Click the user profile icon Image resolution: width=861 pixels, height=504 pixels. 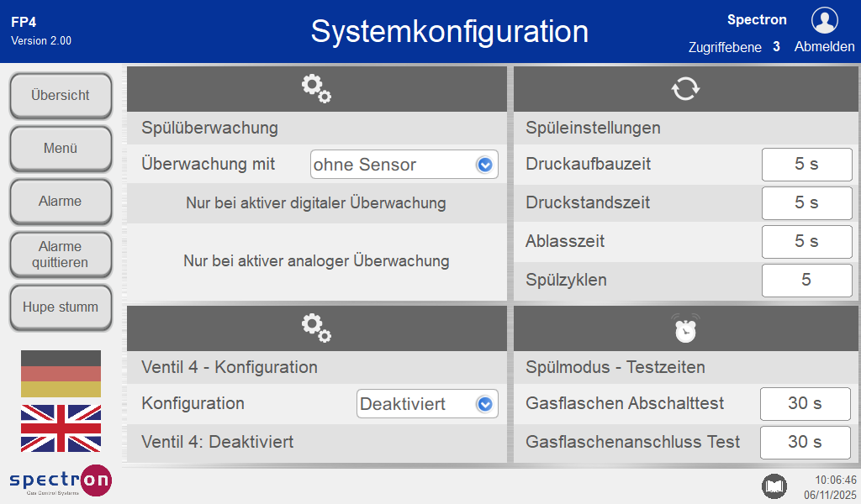[x=824, y=20]
